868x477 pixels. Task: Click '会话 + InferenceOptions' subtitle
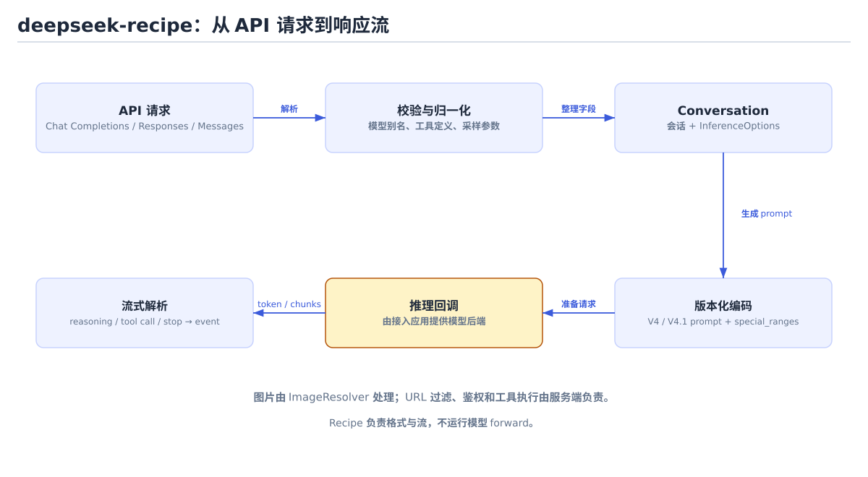click(x=723, y=126)
